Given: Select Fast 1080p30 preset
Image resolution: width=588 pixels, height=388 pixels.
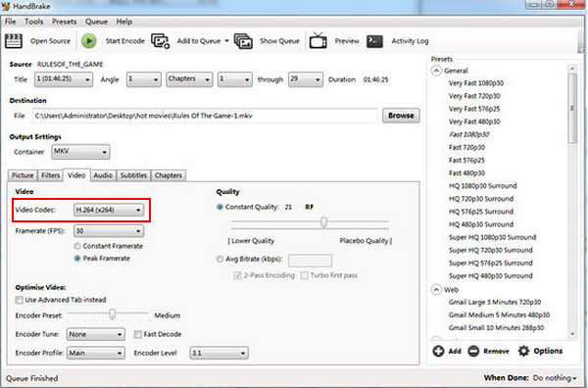Looking at the screenshot, I should 468,134.
